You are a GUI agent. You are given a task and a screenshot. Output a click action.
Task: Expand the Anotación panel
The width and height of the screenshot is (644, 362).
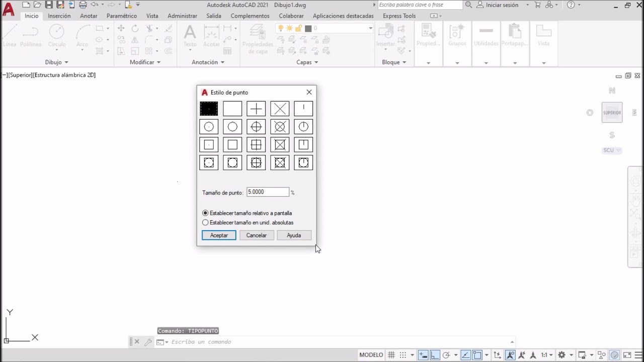(208, 62)
